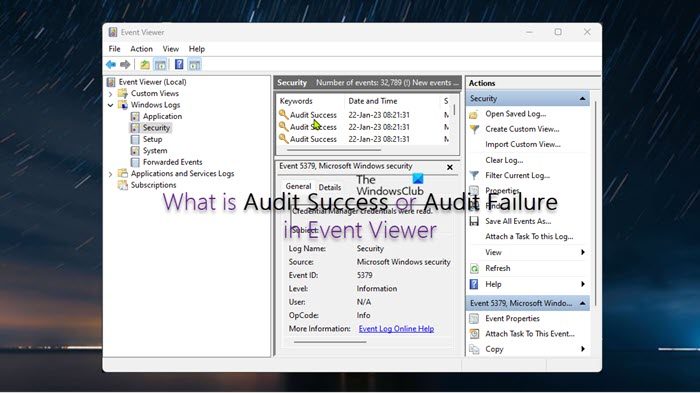
Task: Click the Open Saved Log folder icon
Action: 474,115
